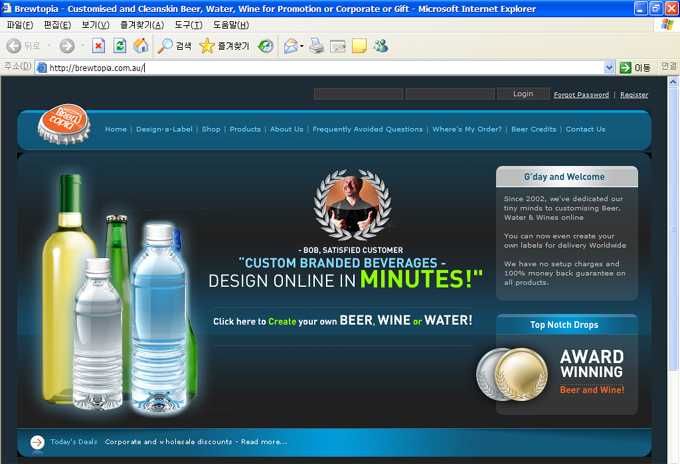Click the scrollbar up arrow
Viewport: 680px width, 464px height.
click(673, 82)
